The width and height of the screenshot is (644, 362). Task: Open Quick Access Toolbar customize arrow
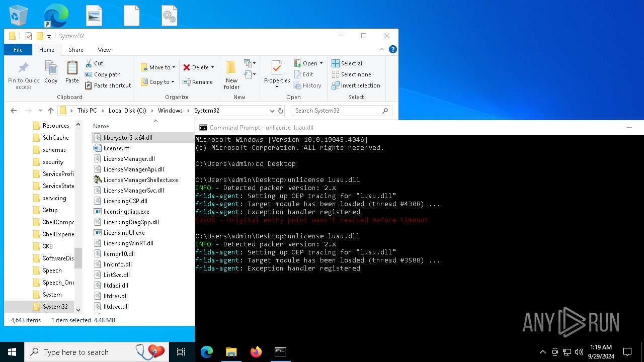point(49,36)
